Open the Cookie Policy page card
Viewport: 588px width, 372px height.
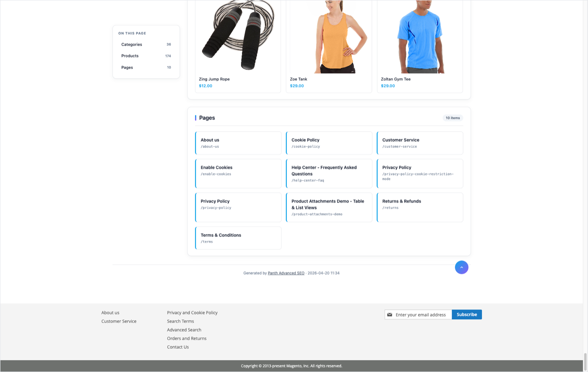[x=329, y=143]
